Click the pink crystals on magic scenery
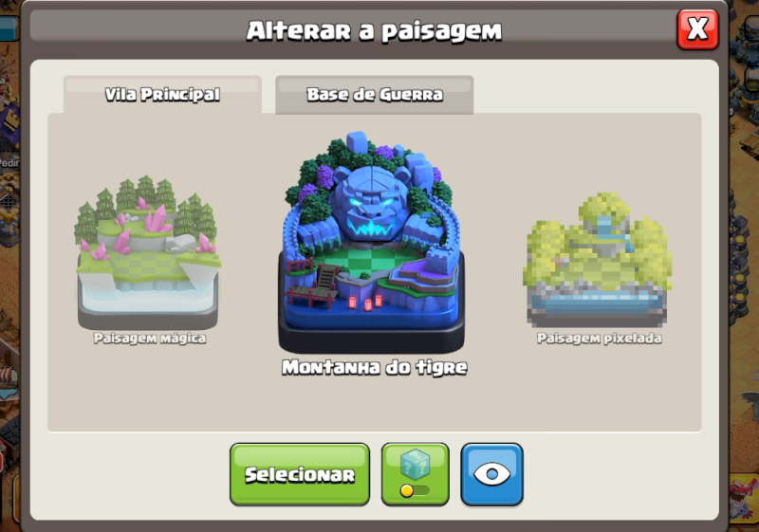 (x=158, y=220)
